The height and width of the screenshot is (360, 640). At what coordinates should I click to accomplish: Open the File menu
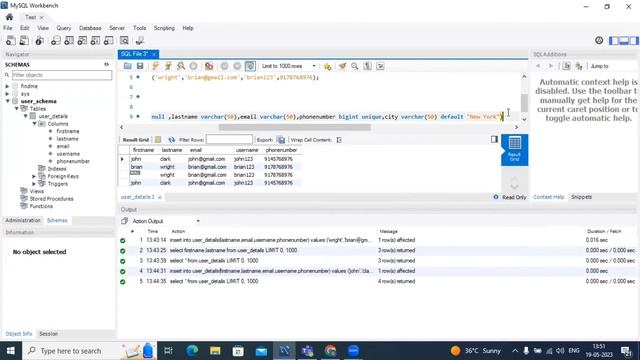coord(8,28)
